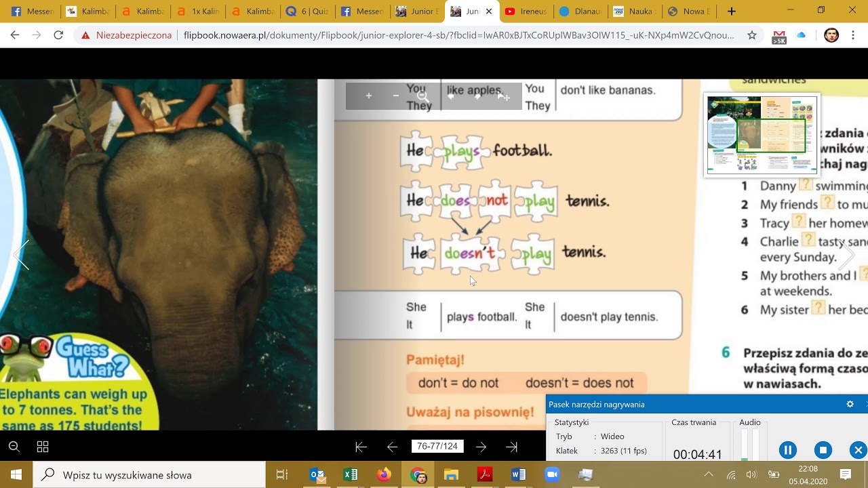Viewport: 868px width, 488px height.
Task: Open the page thumbnail overview preview
Action: click(x=762, y=135)
